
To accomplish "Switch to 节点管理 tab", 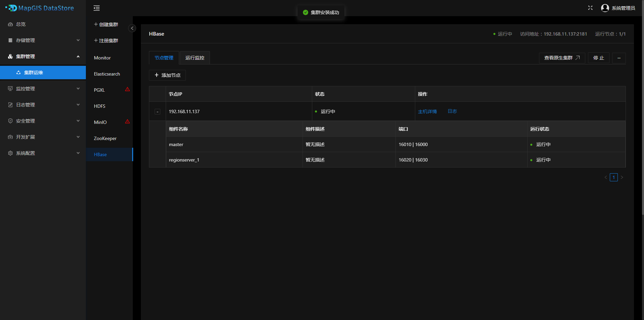I will (x=164, y=58).
